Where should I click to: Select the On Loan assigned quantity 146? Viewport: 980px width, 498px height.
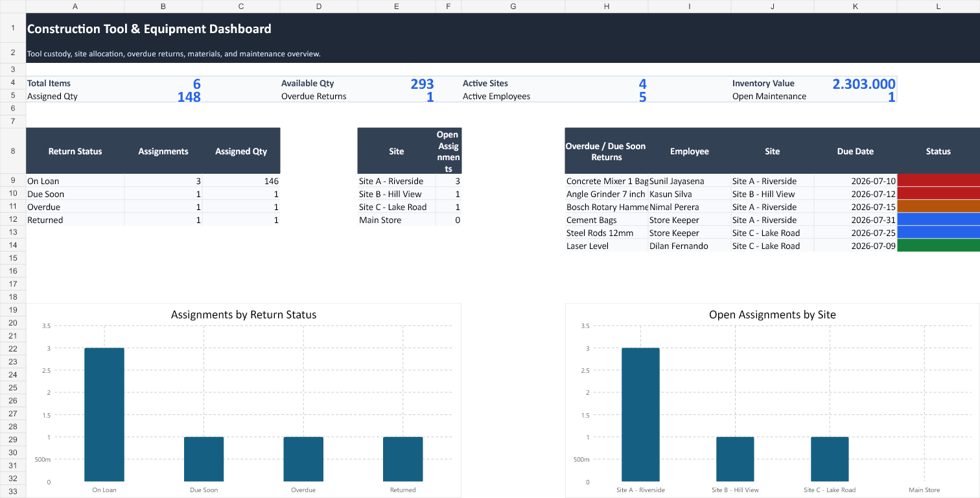(x=241, y=181)
